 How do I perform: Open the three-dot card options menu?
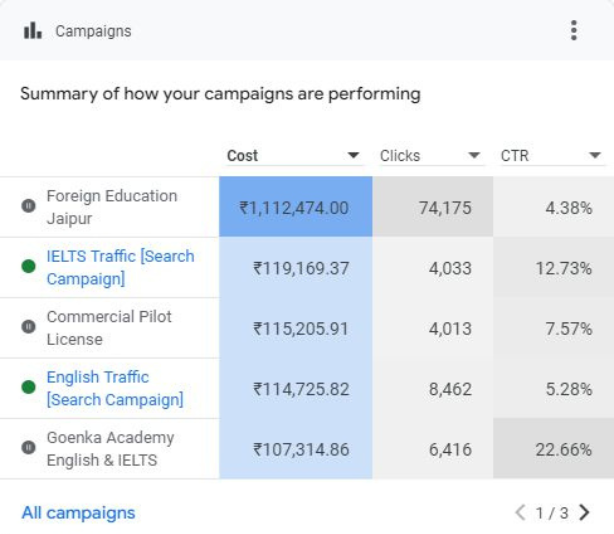tap(573, 30)
